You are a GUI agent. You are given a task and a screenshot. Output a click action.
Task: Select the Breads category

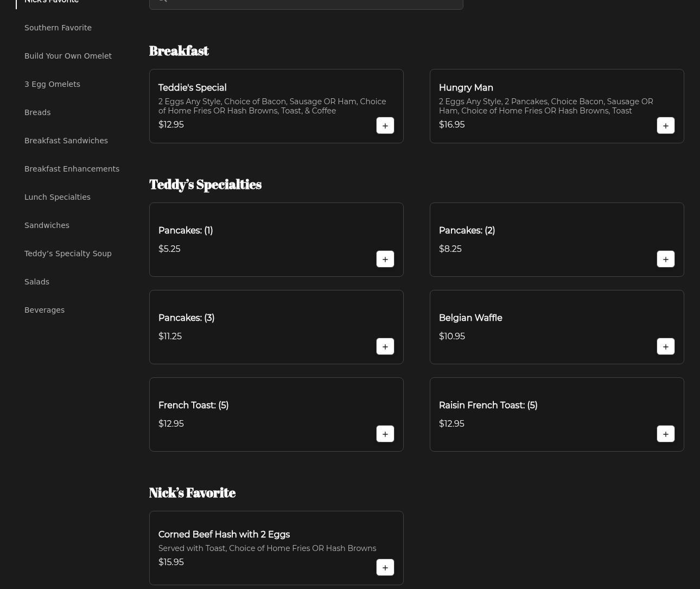tap(37, 112)
